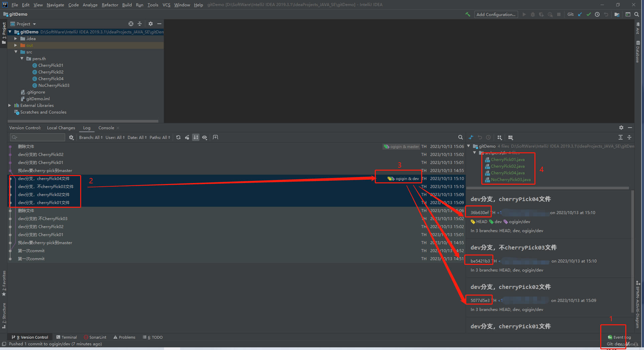
Task: Click Search Everywhere magnifier in main toolbar
Action: click(x=637, y=14)
